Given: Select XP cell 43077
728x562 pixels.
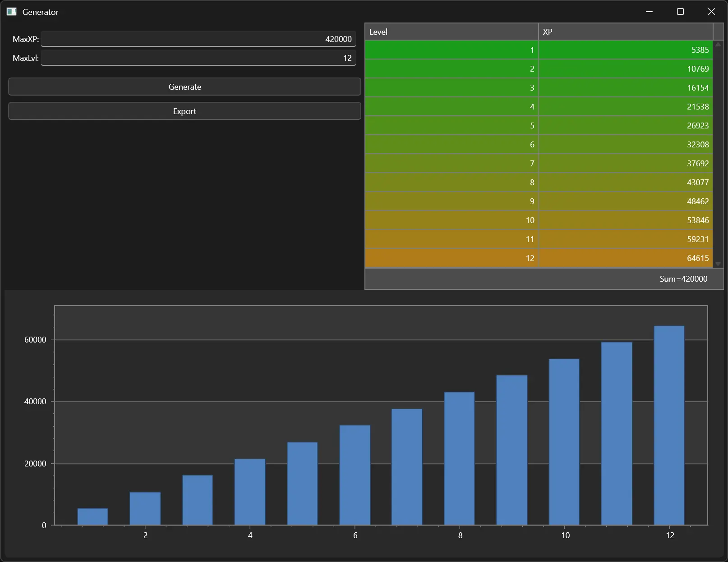Looking at the screenshot, I should click(x=626, y=183).
